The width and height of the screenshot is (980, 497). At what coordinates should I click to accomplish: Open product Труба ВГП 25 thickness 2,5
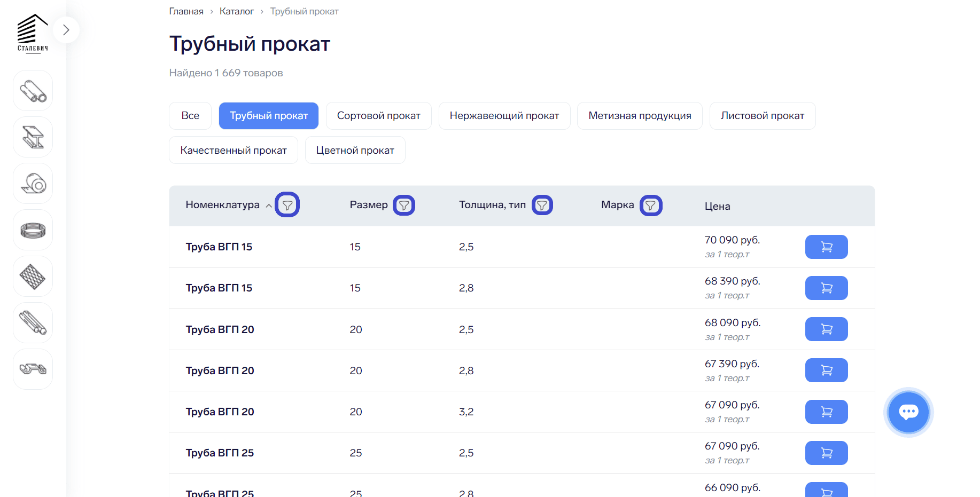(x=220, y=453)
